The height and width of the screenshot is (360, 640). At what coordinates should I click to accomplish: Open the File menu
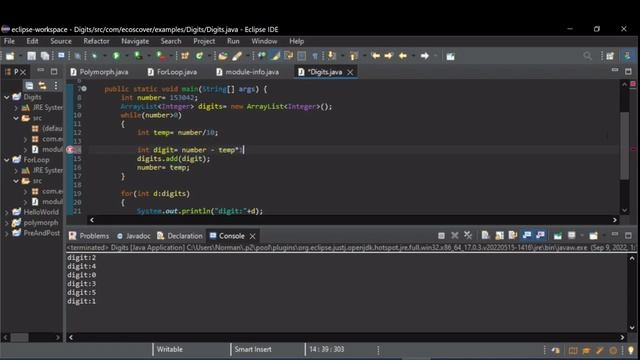pos(9,41)
